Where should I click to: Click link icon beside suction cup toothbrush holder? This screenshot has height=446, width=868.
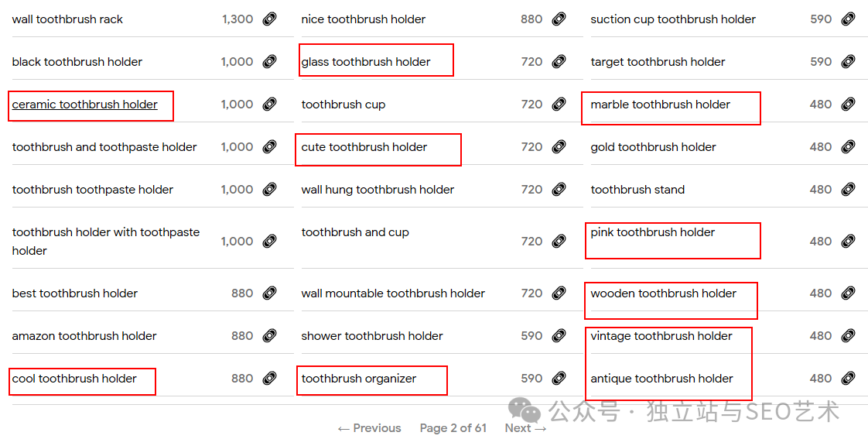pyautogui.click(x=848, y=19)
